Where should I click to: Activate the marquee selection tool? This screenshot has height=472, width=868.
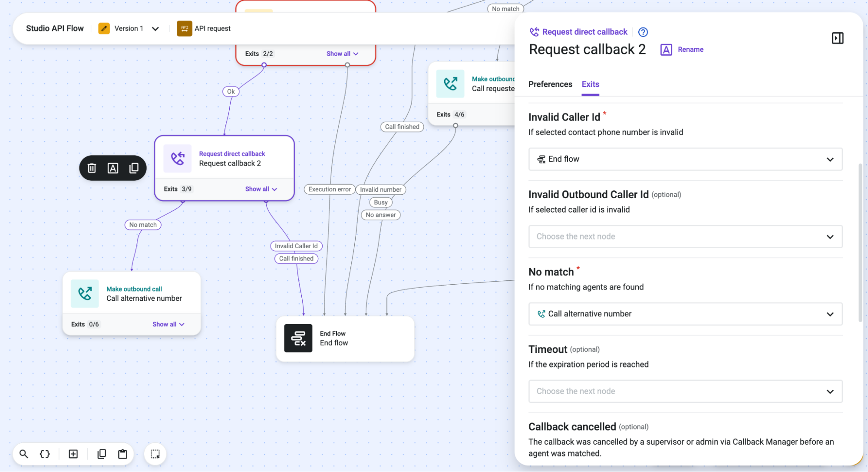[155, 454]
